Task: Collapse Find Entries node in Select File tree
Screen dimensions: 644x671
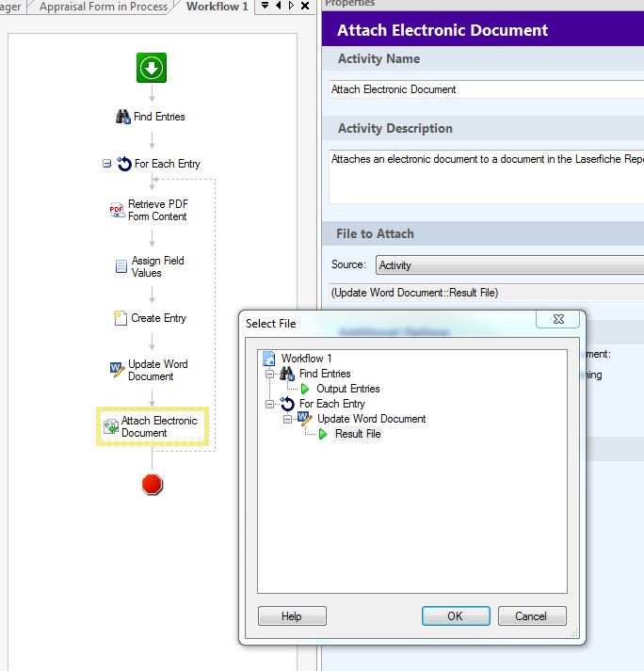Action: 270,374
